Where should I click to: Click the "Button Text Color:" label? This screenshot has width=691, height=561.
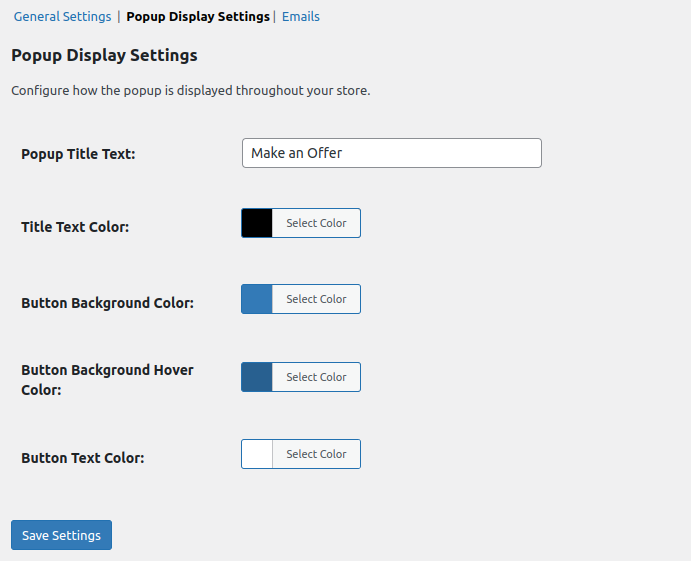[82, 458]
